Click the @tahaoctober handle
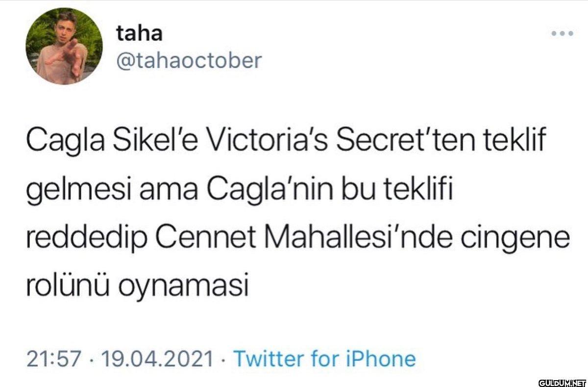Screen dimensions: 588x387 tap(189, 61)
